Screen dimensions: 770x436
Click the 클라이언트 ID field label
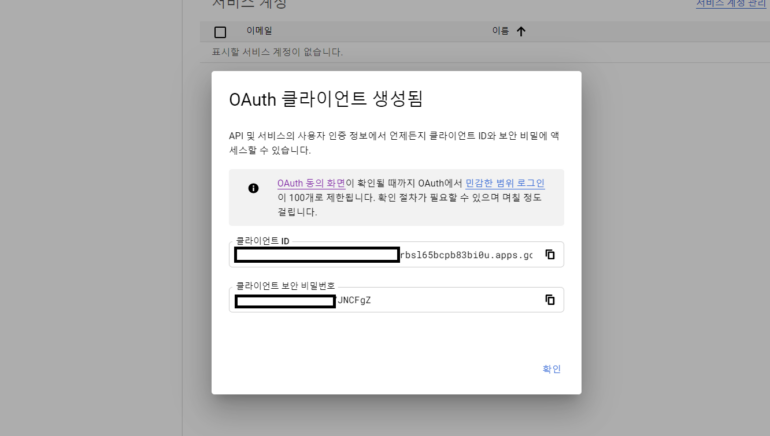pos(262,241)
